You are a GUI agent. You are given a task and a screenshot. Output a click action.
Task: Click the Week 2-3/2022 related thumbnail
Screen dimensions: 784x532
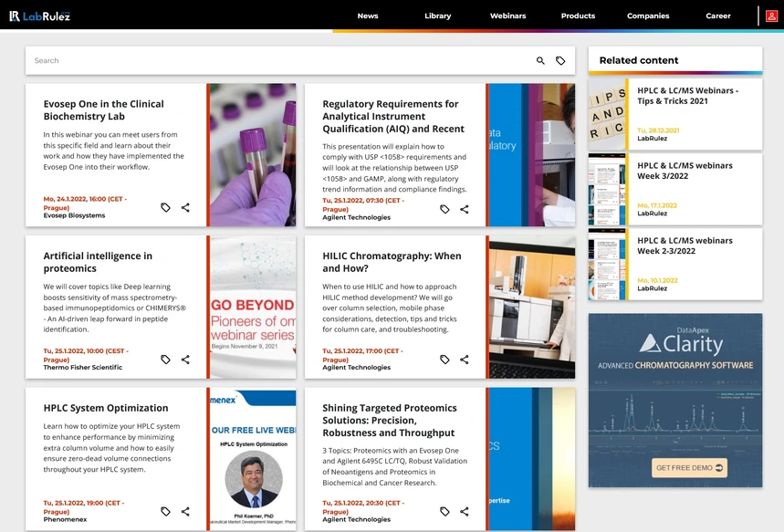click(607, 264)
